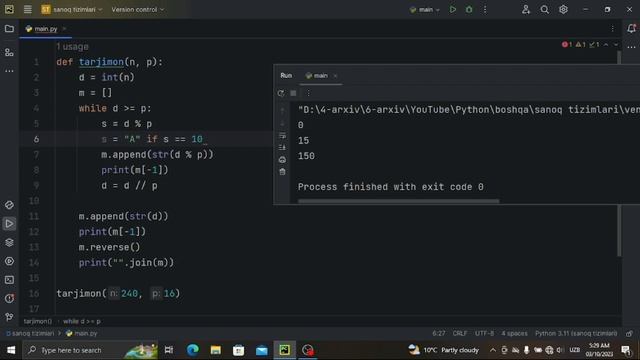Open the editor tab options menu
640x360 pixels.
612,29
